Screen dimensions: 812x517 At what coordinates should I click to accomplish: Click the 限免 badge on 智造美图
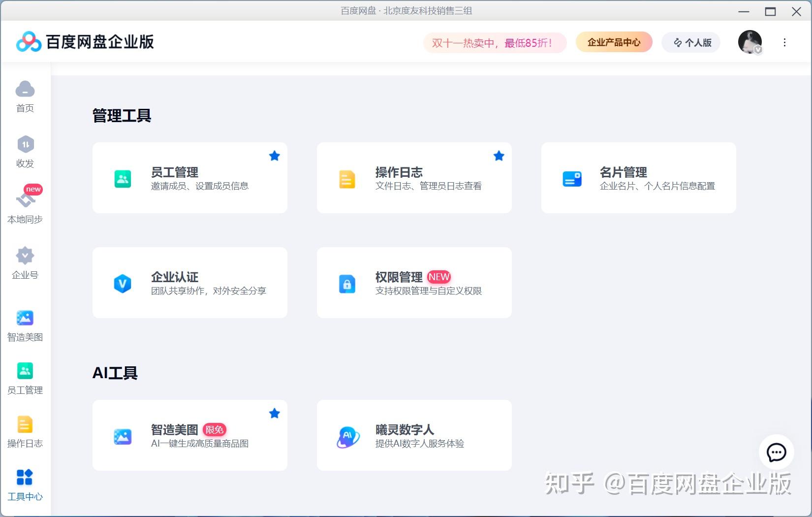click(x=215, y=430)
